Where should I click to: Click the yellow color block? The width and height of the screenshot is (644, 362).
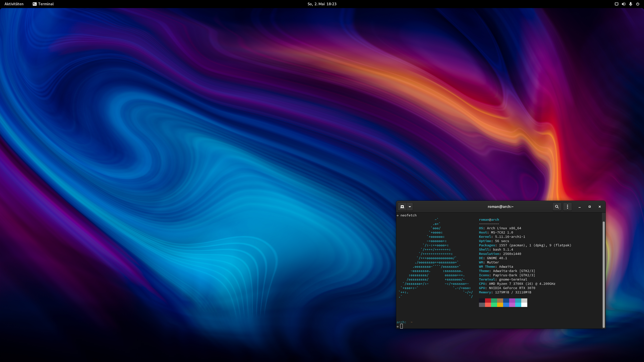click(x=500, y=305)
